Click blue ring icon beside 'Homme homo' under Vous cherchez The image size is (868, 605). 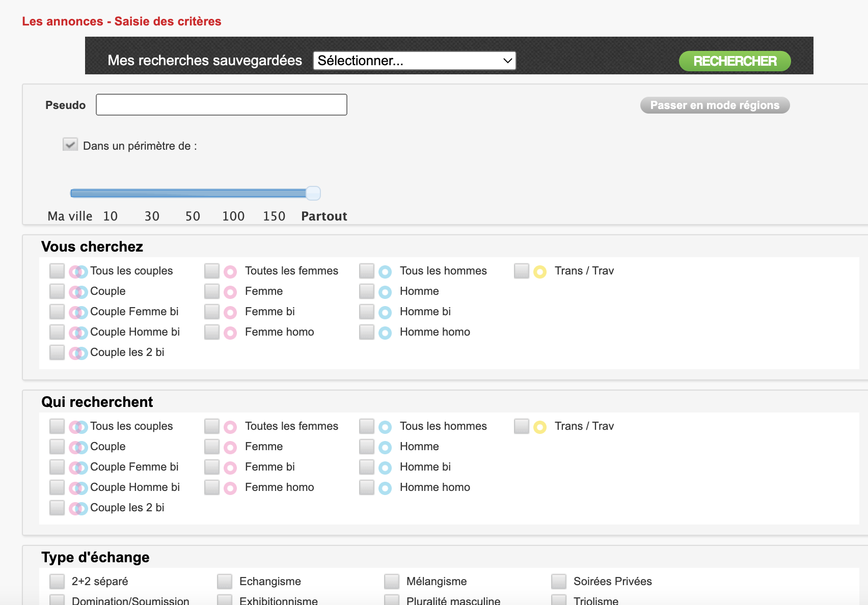[385, 333]
